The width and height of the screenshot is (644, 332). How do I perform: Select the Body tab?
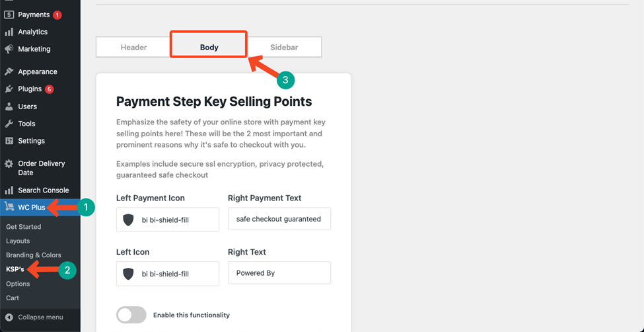209,48
